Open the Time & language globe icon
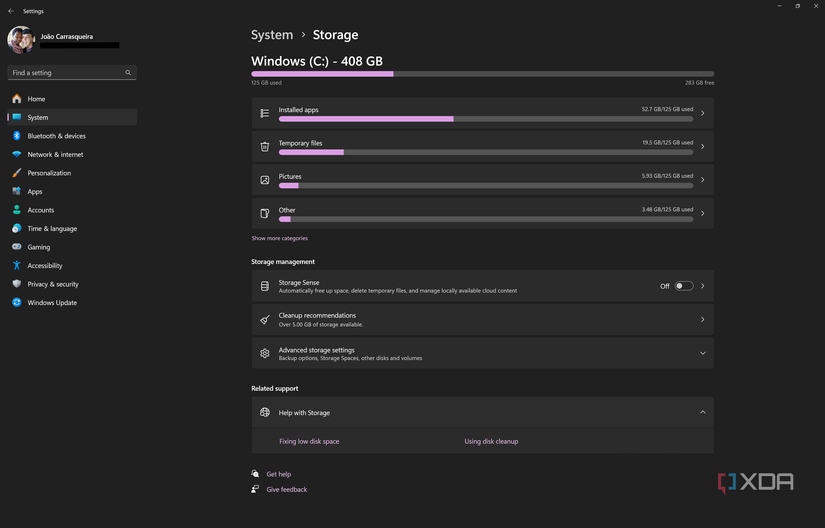 (17, 228)
